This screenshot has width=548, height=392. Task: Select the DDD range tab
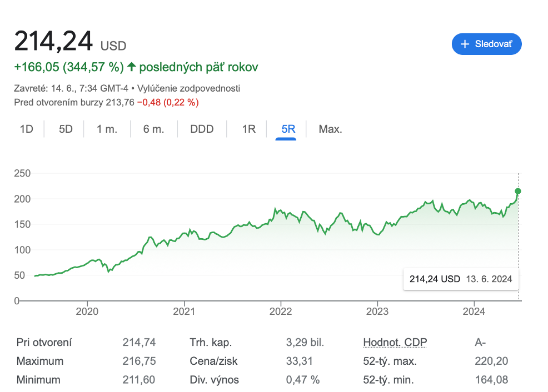202,129
